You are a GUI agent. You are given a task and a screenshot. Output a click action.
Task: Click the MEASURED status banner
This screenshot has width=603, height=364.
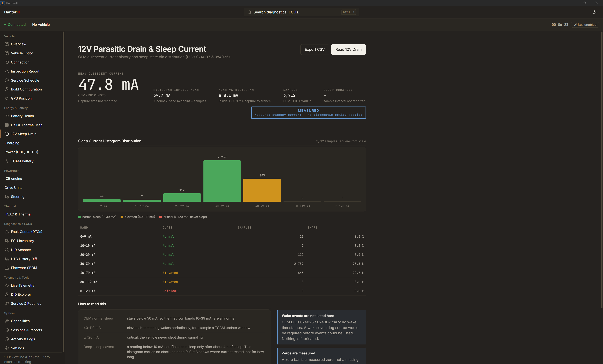pos(308,113)
